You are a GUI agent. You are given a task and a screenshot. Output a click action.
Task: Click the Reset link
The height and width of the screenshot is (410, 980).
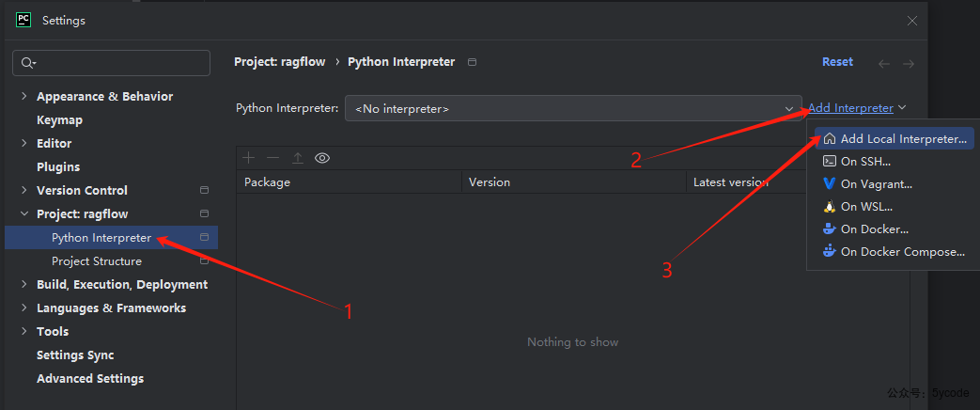(837, 62)
